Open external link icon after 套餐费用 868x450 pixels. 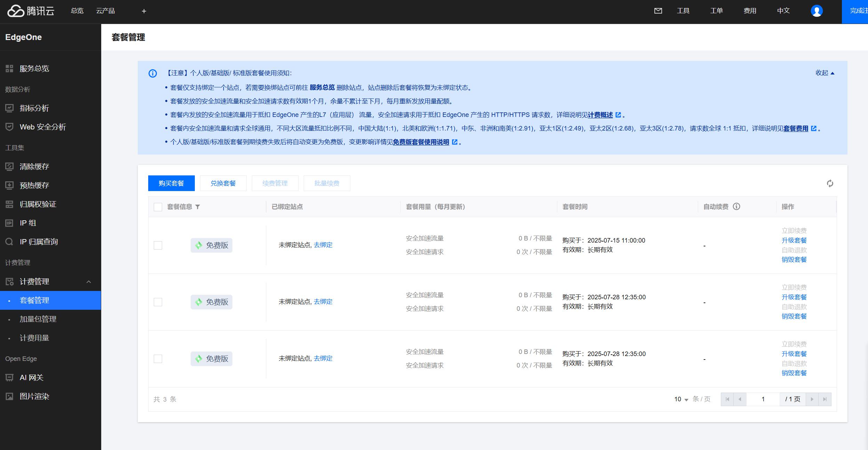click(x=814, y=128)
